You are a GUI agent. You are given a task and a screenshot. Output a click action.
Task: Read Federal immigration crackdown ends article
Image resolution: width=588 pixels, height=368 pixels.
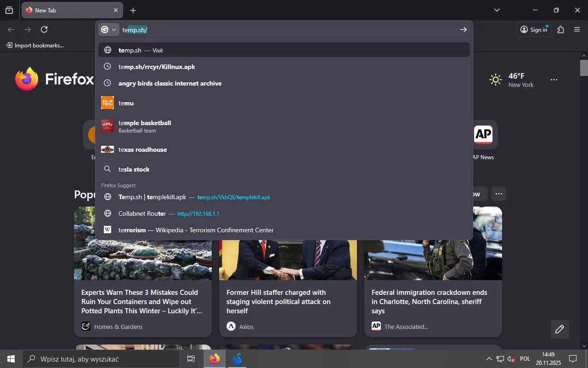[x=429, y=302]
